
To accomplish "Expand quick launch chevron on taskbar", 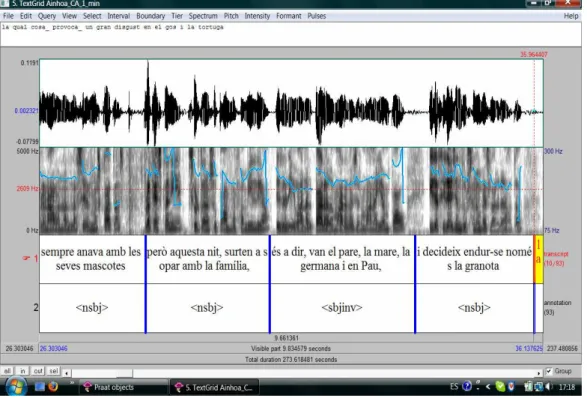I will 72,383.
